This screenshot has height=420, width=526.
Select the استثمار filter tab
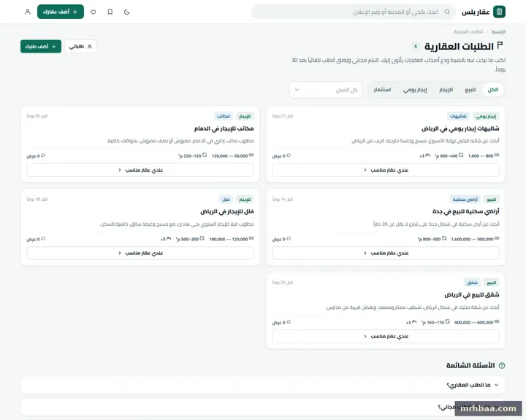pos(382,90)
